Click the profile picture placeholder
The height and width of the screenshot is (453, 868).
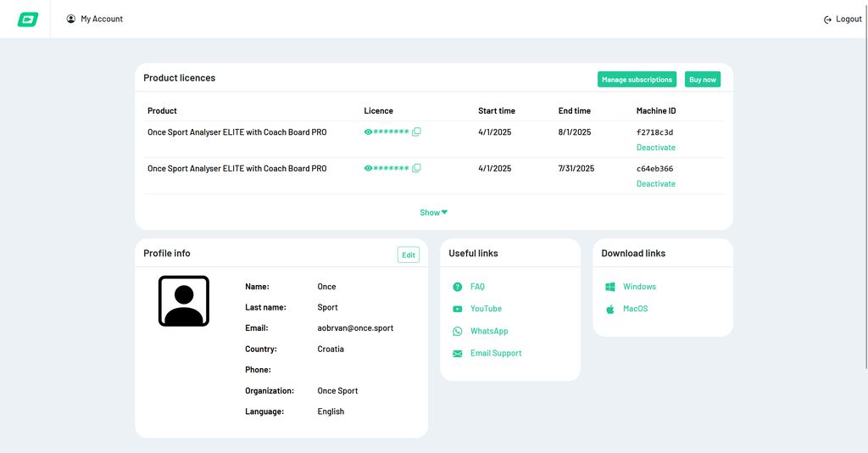pyautogui.click(x=184, y=300)
